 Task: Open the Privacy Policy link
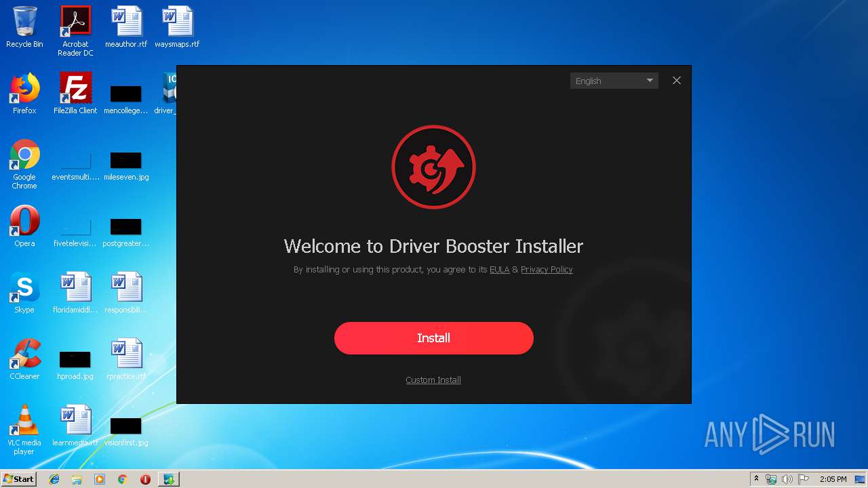(x=547, y=270)
